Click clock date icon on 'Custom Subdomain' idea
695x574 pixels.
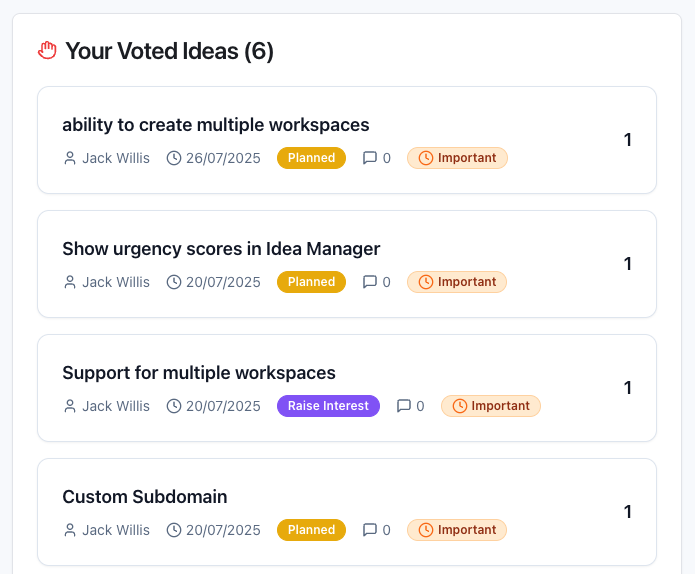click(174, 530)
